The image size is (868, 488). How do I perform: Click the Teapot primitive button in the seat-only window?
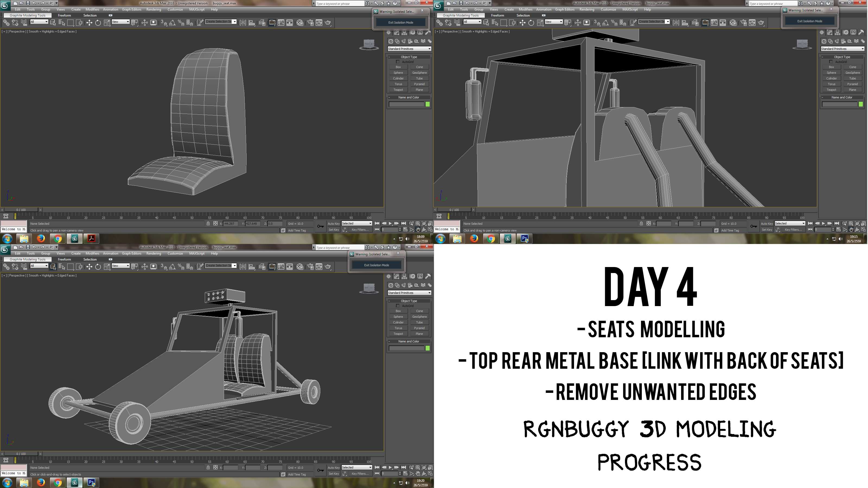coord(398,89)
